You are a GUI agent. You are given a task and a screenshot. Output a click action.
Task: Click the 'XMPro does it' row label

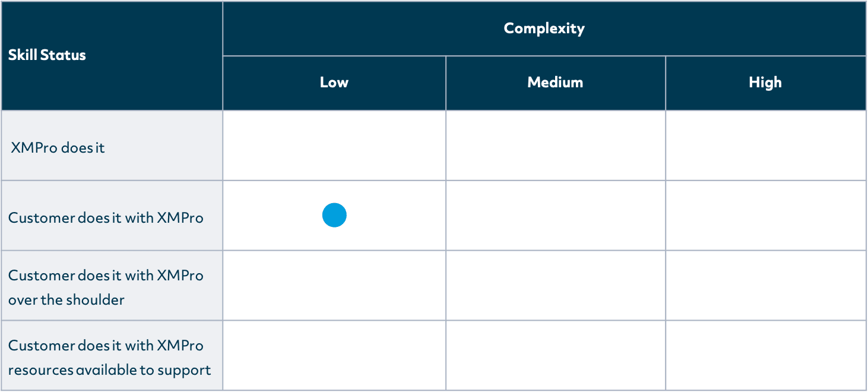pyautogui.click(x=58, y=147)
